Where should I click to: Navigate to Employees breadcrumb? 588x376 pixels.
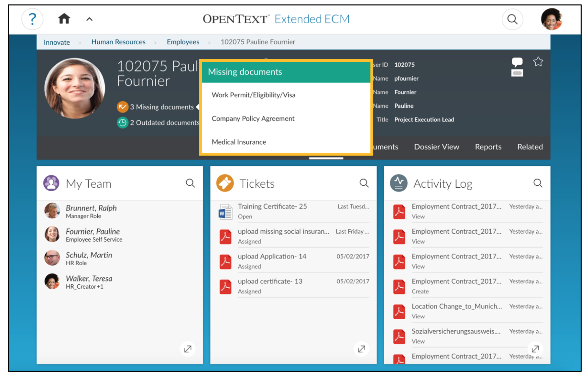(x=183, y=42)
